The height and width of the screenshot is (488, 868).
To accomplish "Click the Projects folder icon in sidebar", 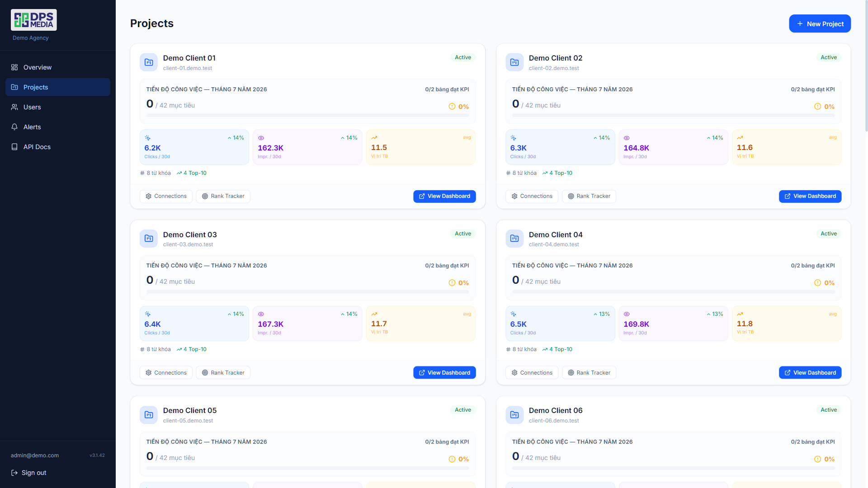I will pyautogui.click(x=14, y=87).
